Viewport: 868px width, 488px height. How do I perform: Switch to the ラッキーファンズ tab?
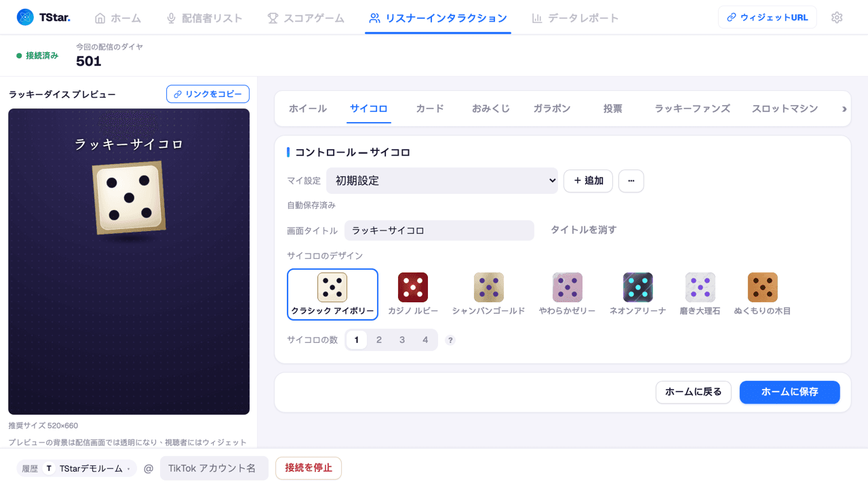[692, 108]
